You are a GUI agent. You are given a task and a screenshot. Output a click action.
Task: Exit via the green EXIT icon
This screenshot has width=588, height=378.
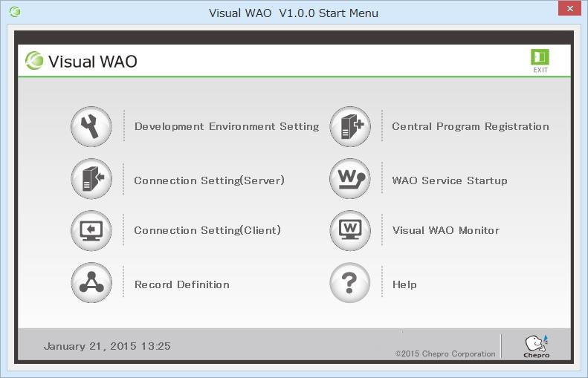(x=540, y=61)
